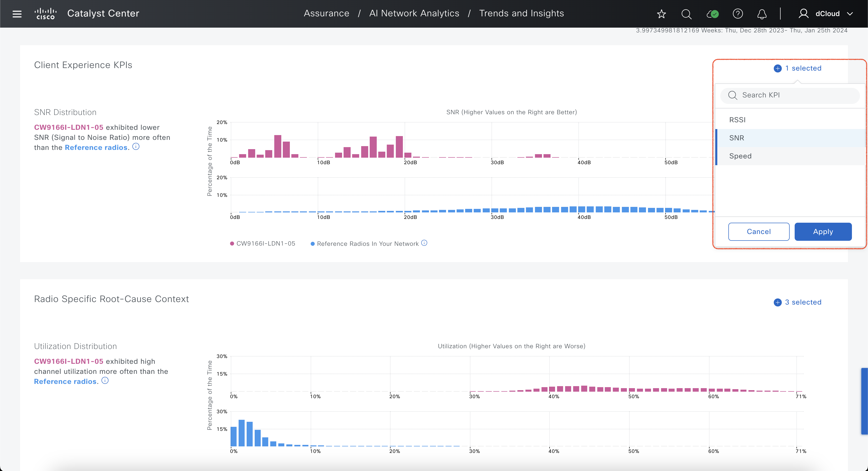Screen dimensions: 868x471
Task: Open the help question mark icon
Action: point(738,14)
